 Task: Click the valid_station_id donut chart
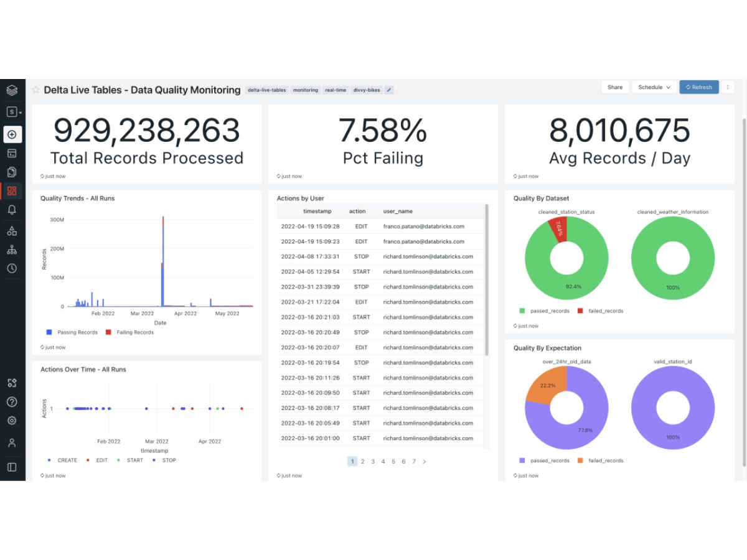pos(673,408)
